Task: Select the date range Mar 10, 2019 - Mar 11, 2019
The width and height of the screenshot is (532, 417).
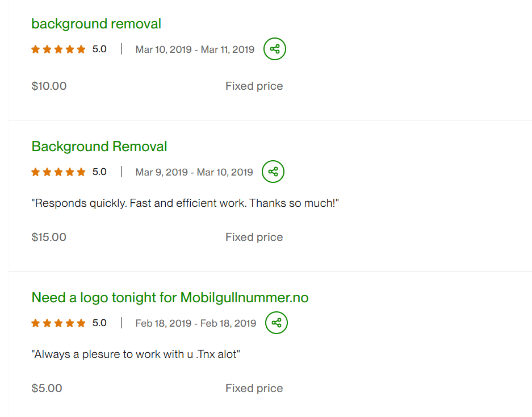Action: coord(195,49)
